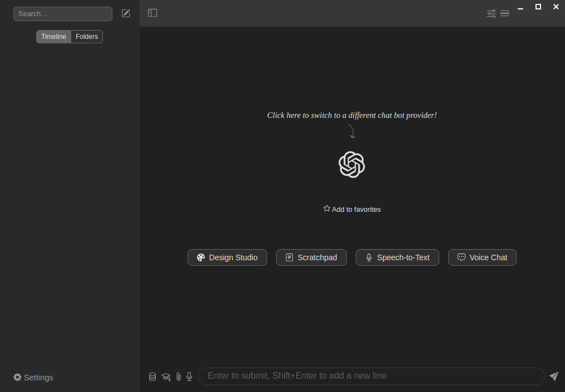Screen dimensions: 565x392
Task: Start voice input with the microphone icon
Action: pos(189,376)
